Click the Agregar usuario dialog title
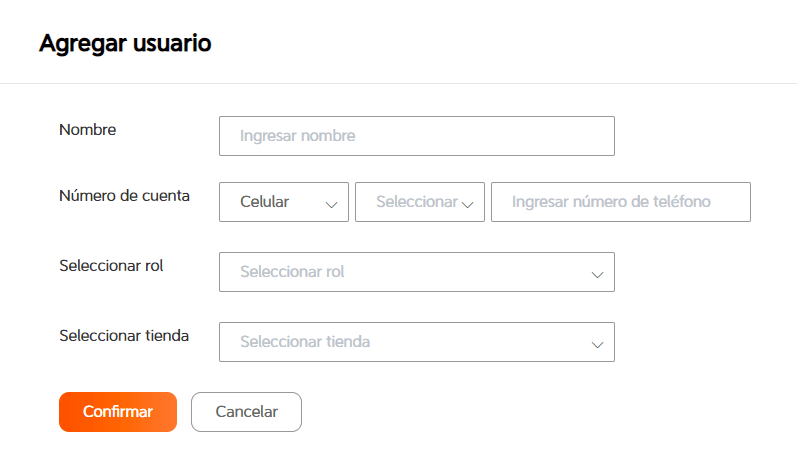The image size is (797, 464). point(125,44)
